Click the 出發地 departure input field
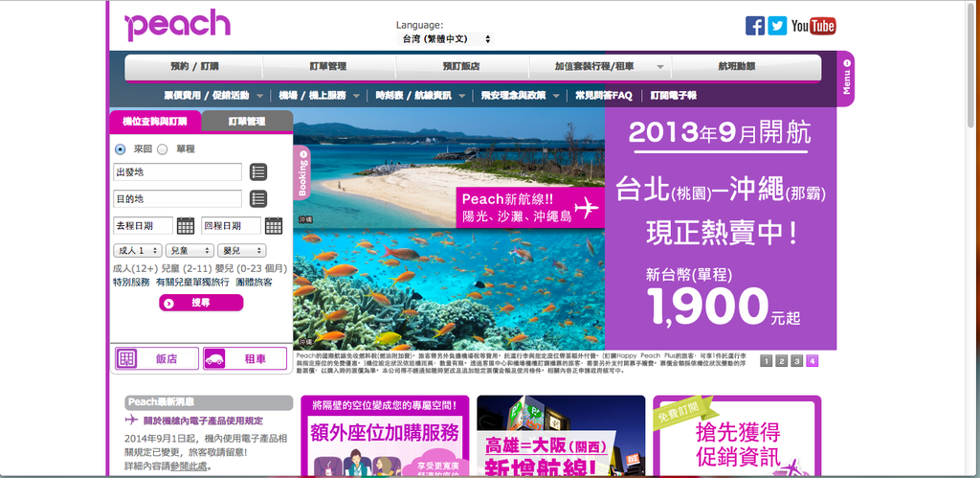This screenshot has width=980, height=478. [x=177, y=172]
